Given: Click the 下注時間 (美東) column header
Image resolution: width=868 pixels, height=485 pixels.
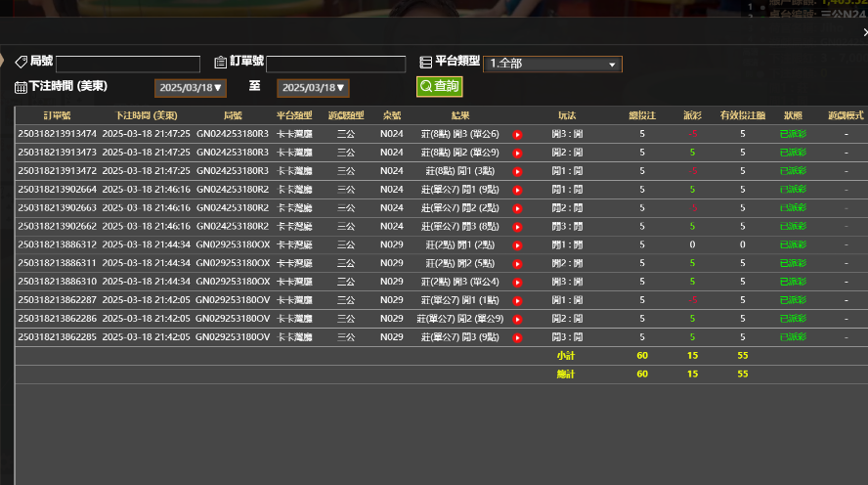Looking at the screenshot, I should [146, 115].
